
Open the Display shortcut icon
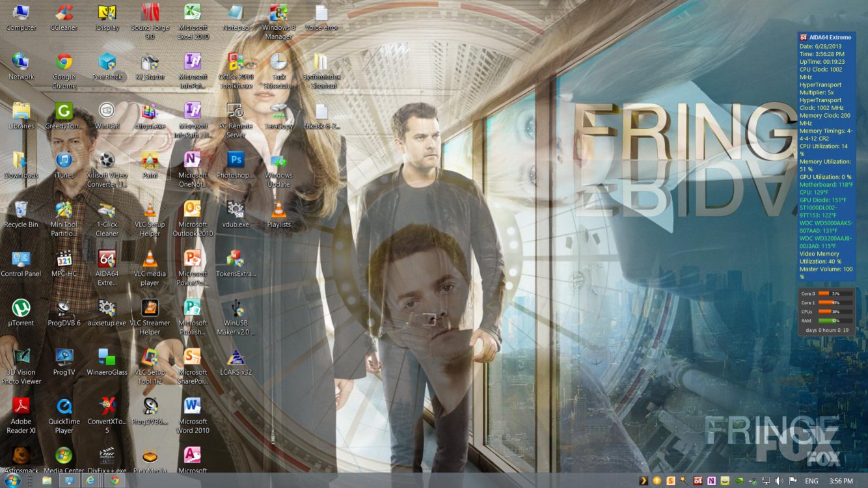[x=107, y=18]
